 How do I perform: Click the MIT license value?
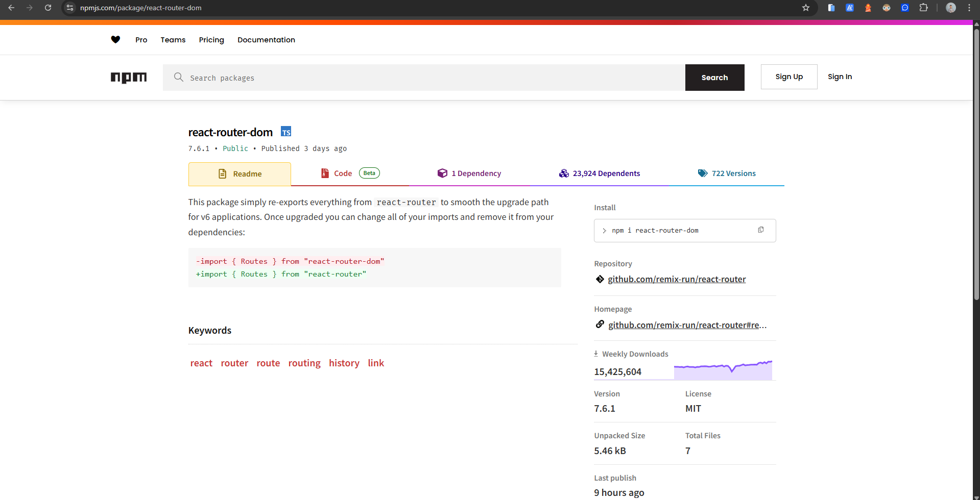click(693, 409)
